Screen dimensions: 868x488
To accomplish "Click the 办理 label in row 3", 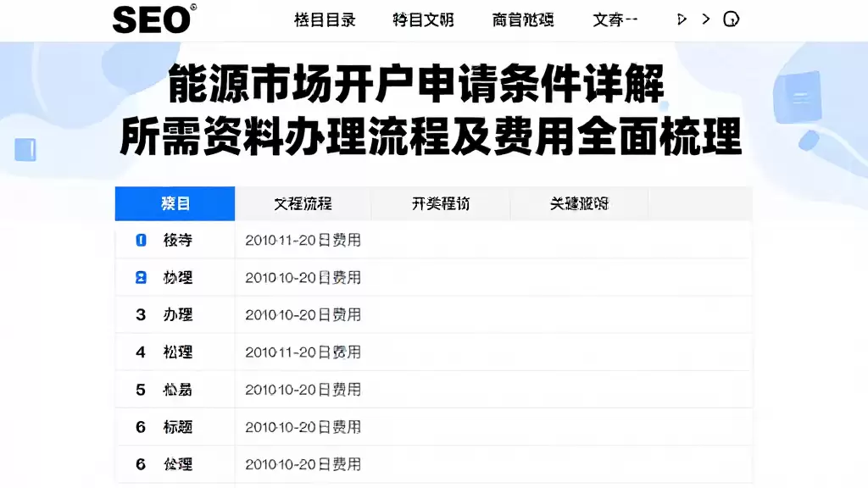I will (x=178, y=315).
